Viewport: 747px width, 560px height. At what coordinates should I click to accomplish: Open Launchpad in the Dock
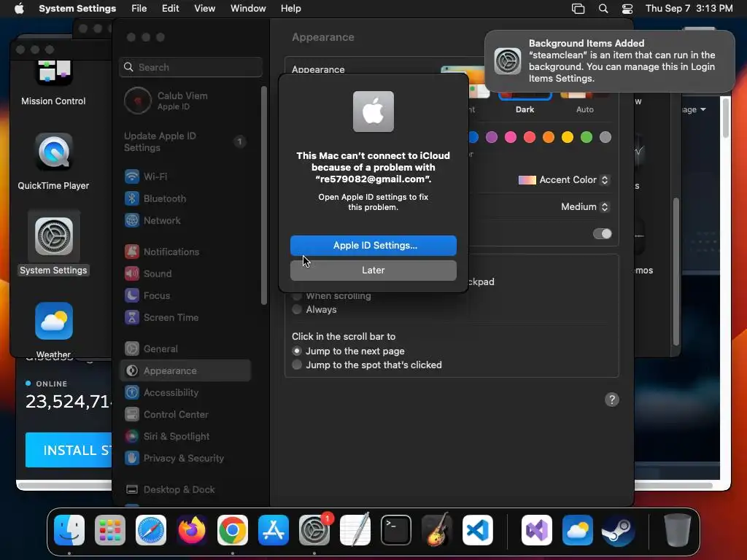pyautogui.click(x=110, y=530)
